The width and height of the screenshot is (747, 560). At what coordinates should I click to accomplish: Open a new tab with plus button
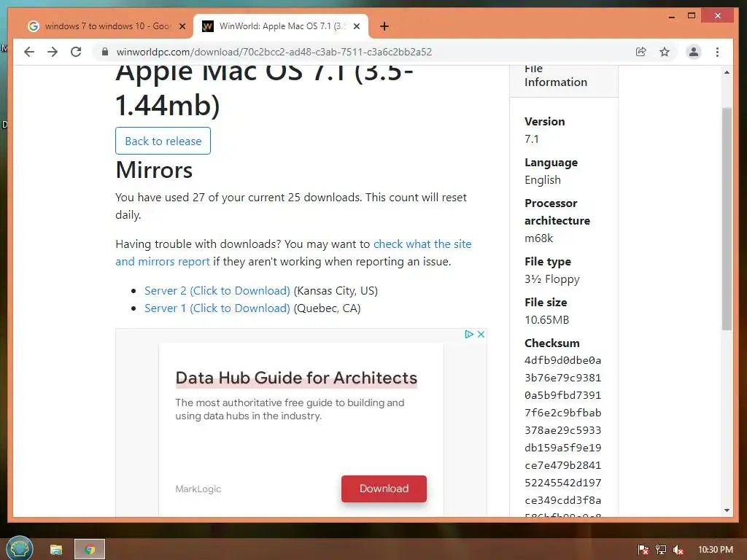point(384,26)
